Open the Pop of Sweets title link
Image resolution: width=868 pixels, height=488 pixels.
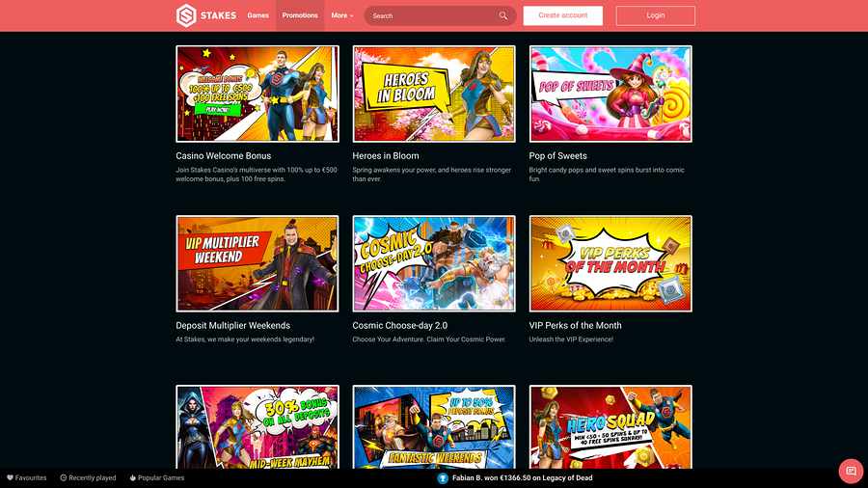[x=558, y=156]
